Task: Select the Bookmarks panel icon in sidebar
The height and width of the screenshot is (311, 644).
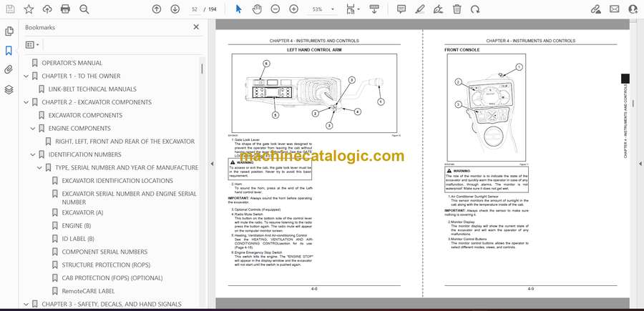Action: (9, 51)
